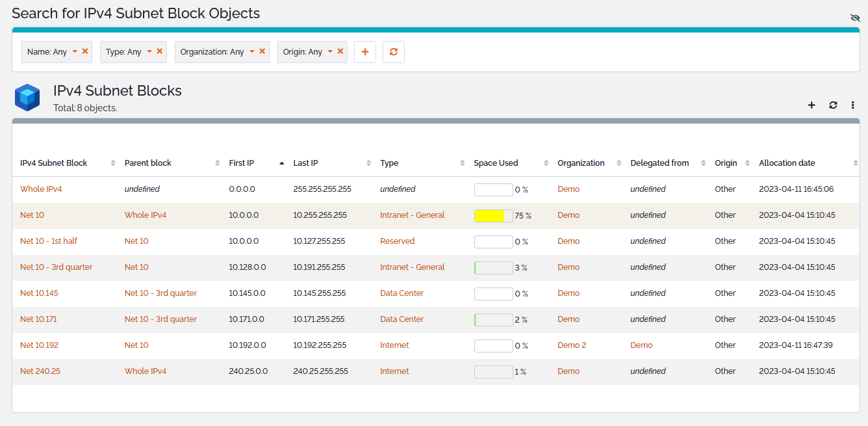Sort by the Allocation date column header
Viewport: 868px width, 426px height.
coord(787,163)
